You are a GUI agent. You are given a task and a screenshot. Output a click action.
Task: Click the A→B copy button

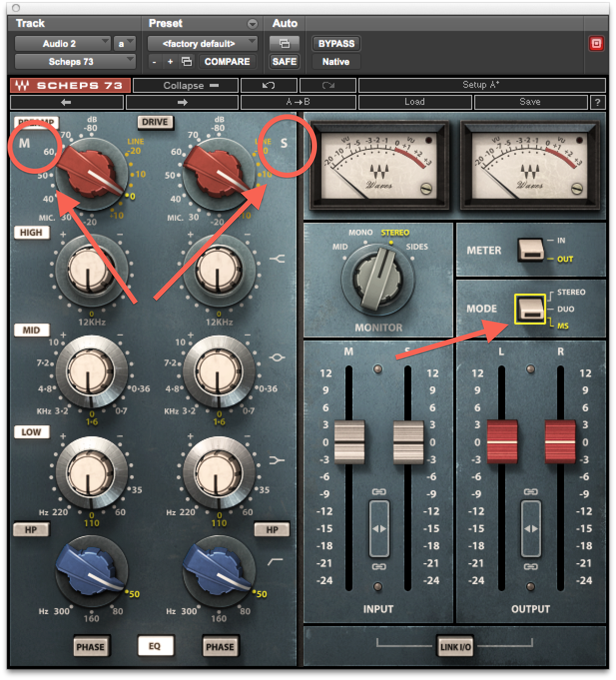[299, 102]
